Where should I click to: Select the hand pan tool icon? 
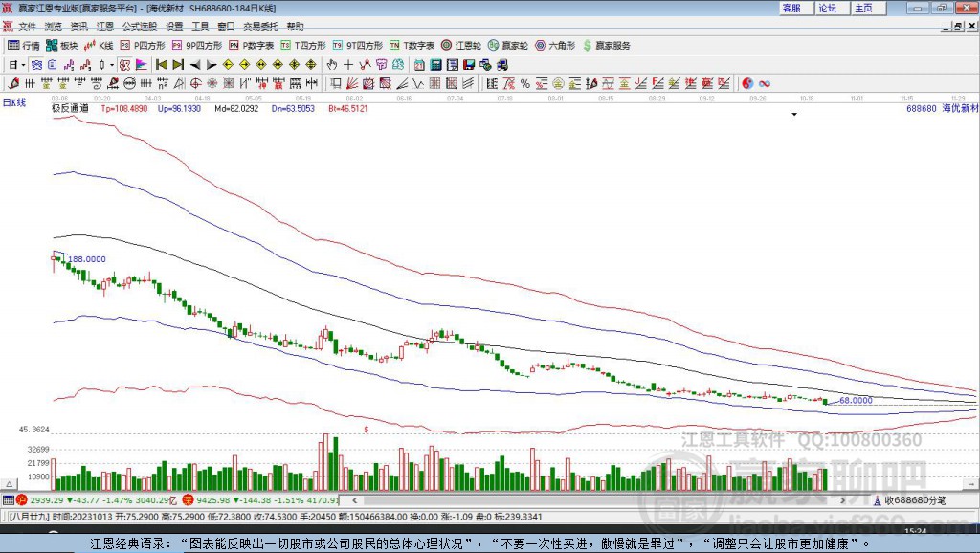[x=332, y=65]
